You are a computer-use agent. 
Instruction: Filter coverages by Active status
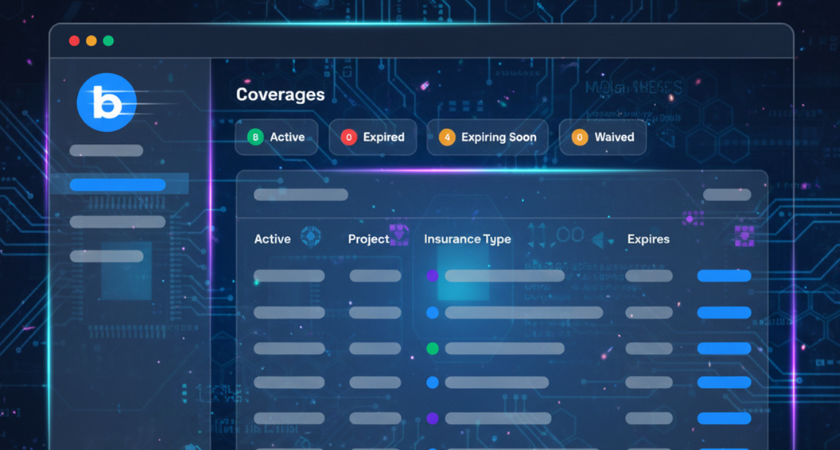coord(276,137)
